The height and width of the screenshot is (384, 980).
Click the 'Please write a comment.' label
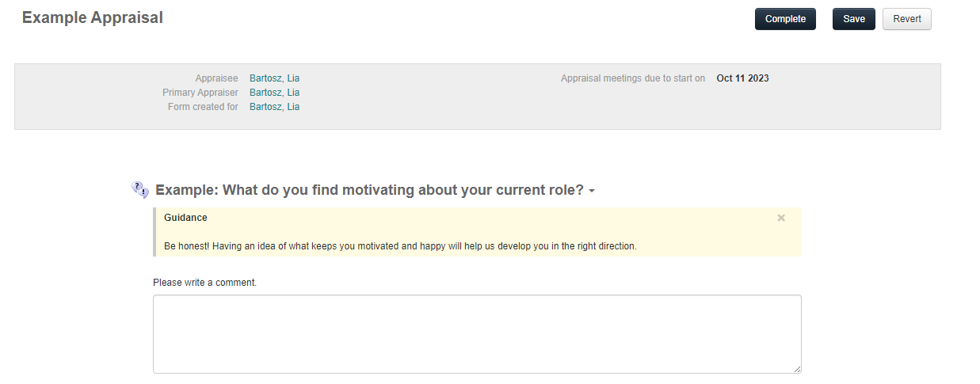coord(204,283)
